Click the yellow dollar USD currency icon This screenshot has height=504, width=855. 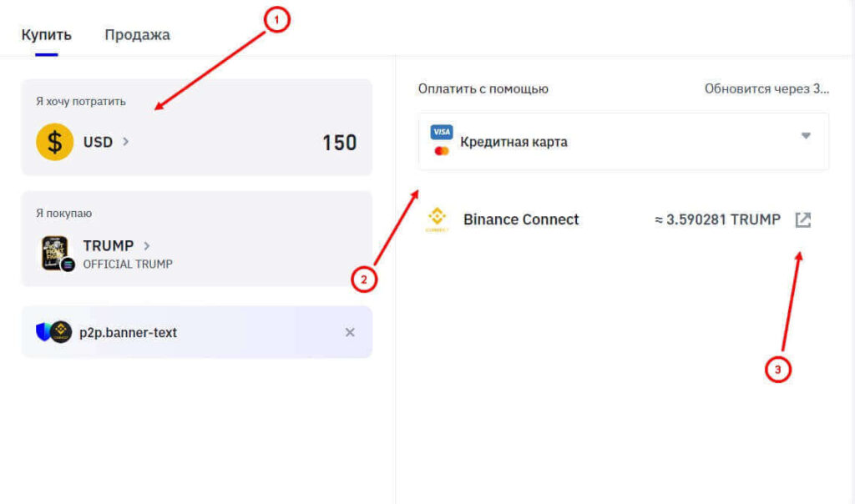(x=54, y=142)
